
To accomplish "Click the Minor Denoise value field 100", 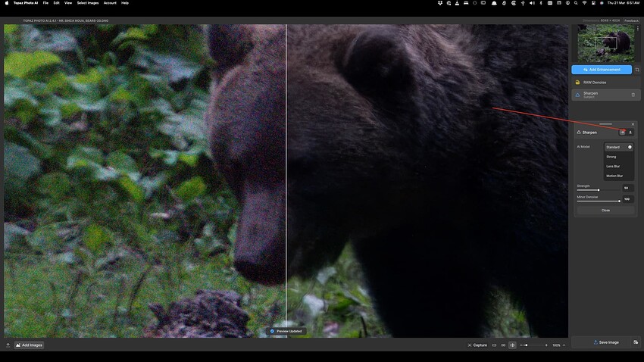I will pos(627,199).
